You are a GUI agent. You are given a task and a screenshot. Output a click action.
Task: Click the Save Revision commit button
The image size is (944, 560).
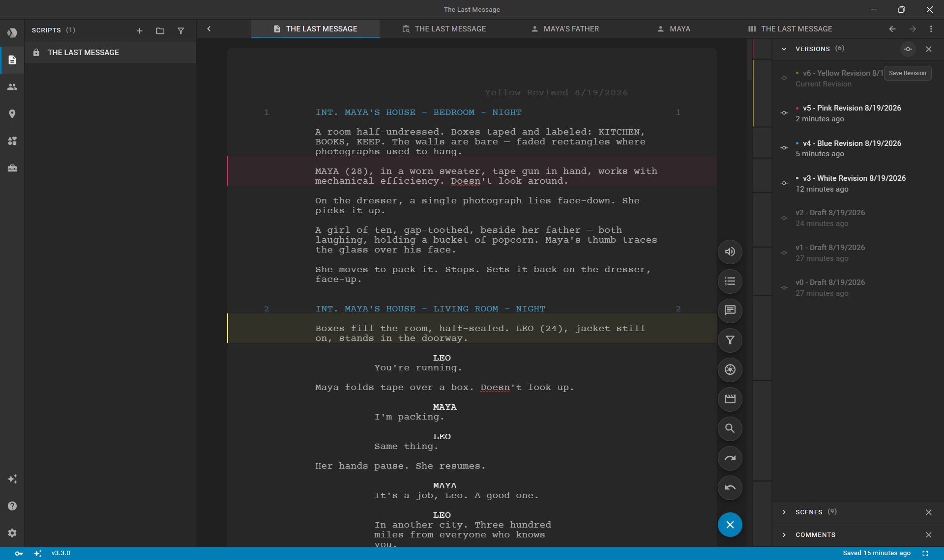tap(908, 49)
